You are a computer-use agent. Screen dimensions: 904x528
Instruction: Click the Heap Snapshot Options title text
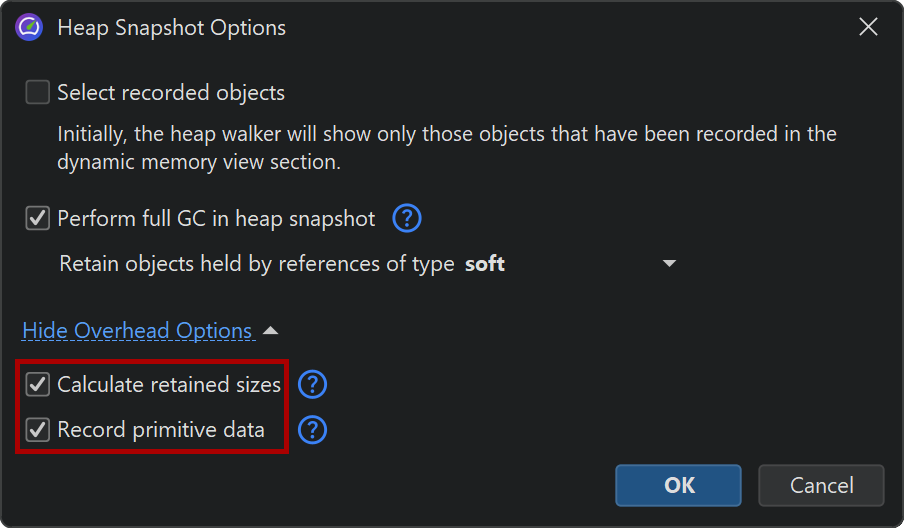coord(171,27)
